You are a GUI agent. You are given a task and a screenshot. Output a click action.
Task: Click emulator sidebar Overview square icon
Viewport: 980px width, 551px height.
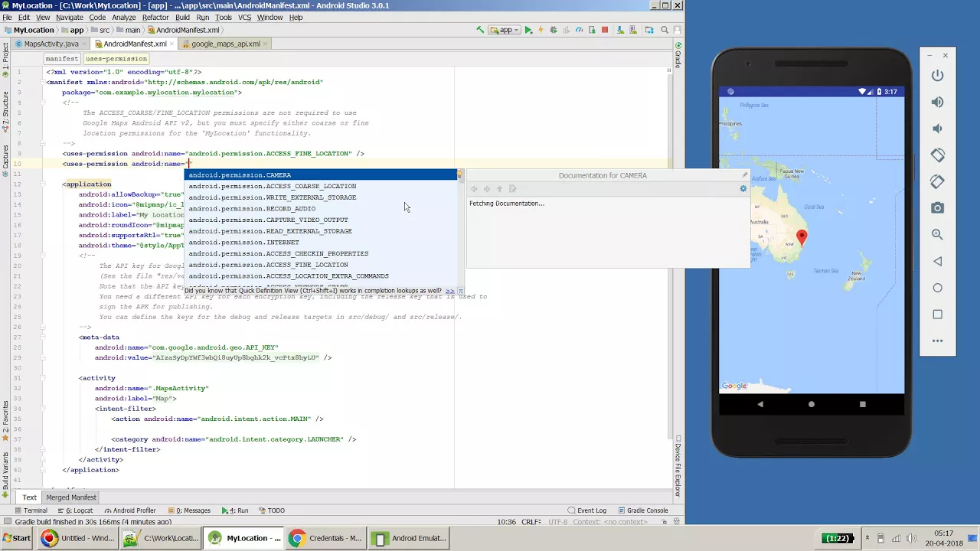937,315
